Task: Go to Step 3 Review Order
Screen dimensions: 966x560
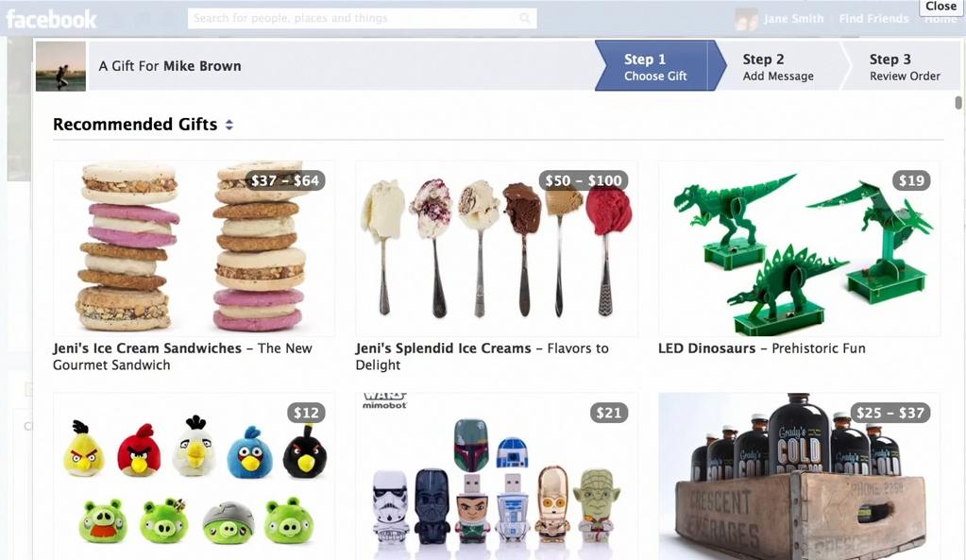Action: tap(905, 66)
